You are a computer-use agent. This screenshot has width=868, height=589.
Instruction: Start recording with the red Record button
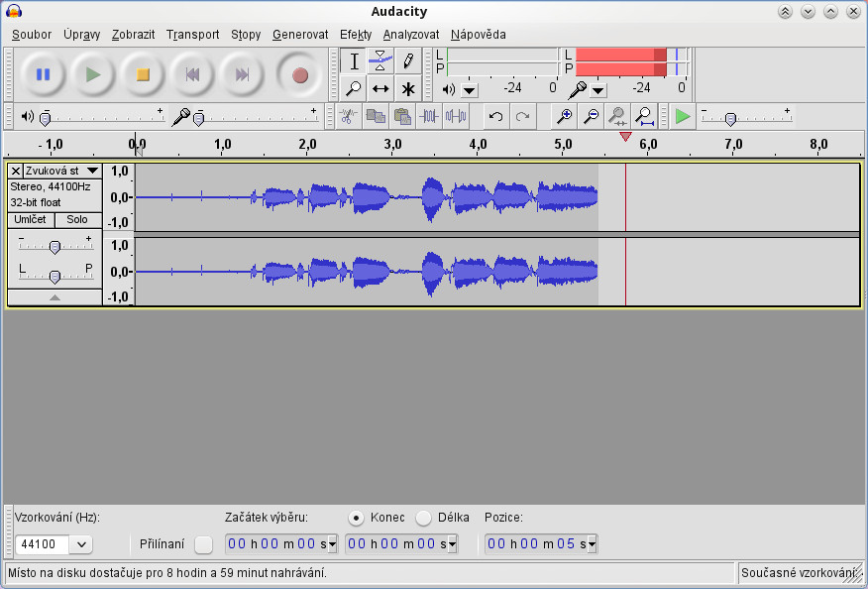coord(299,74)
